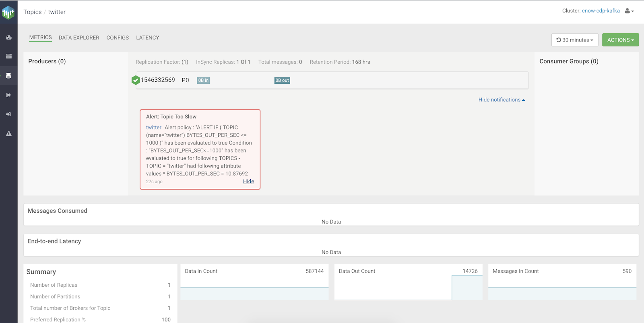Open the LATENCY tab
The width and height of the screenshot is (644, 323).
tap(147, 37)
